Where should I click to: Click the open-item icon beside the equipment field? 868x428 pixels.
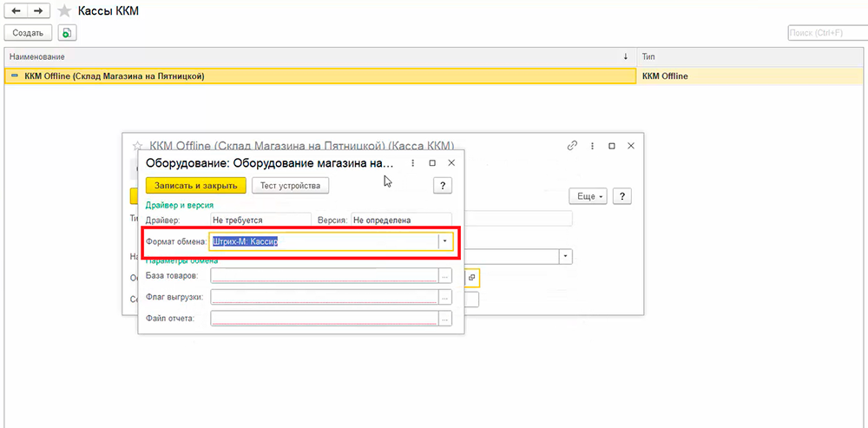point(472,277)
